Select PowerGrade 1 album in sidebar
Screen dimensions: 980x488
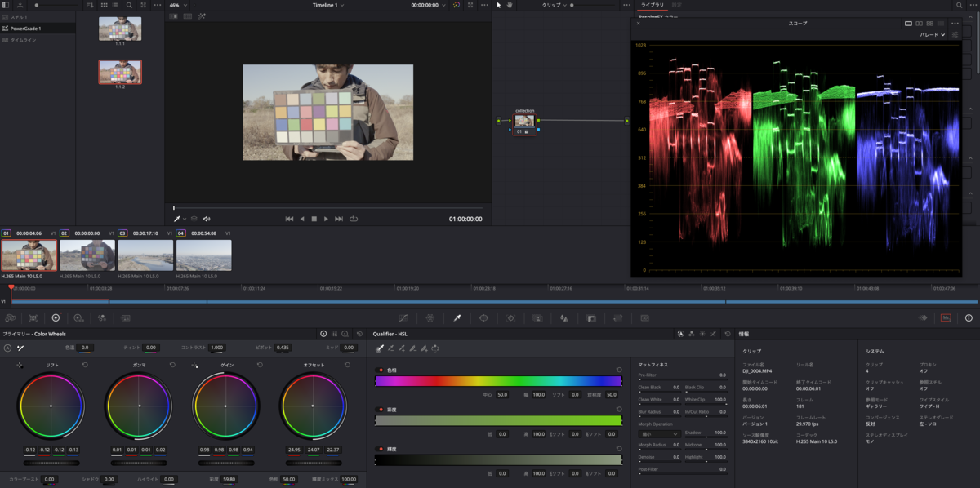(26, 29)
